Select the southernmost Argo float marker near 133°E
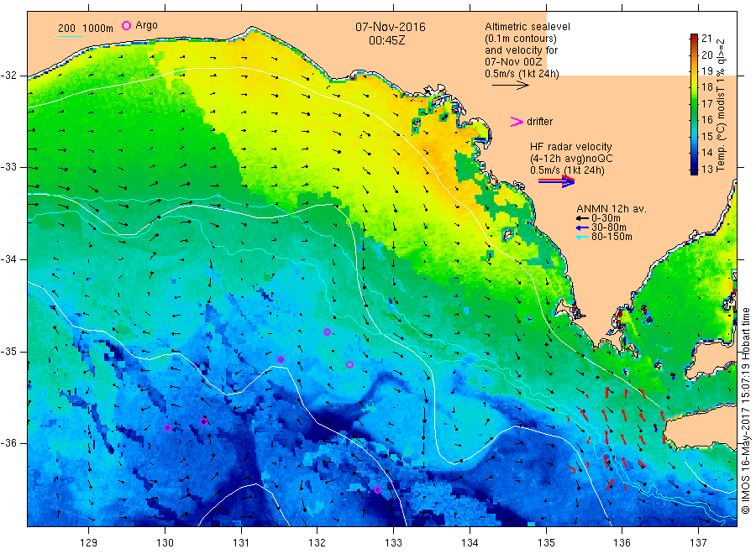756x554 pixels. (377, 490)
